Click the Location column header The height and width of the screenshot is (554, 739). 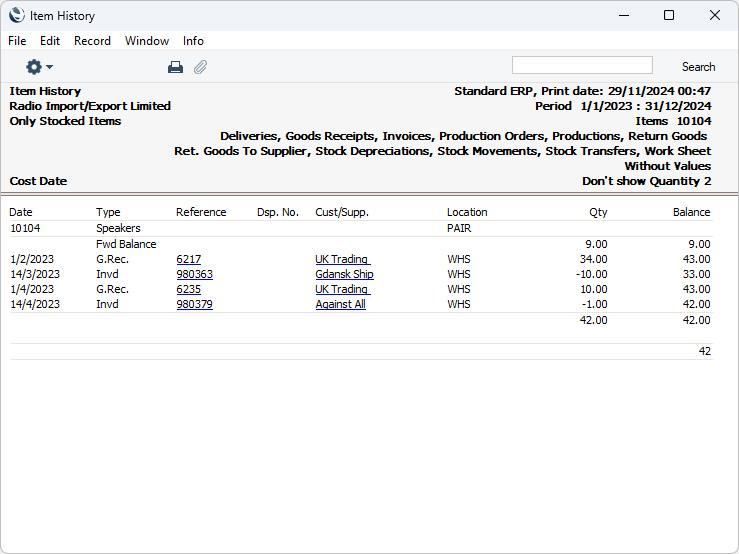tap(467, 212)
